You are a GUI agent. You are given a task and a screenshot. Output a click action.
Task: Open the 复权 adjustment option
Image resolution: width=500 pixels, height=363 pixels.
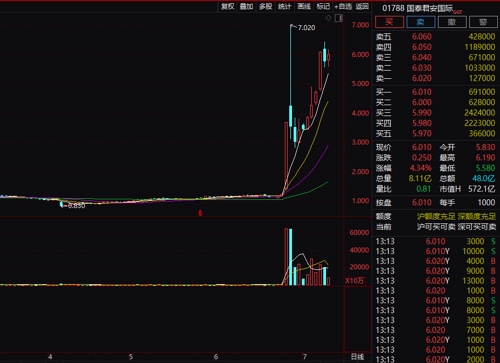(x=228, y=6)
